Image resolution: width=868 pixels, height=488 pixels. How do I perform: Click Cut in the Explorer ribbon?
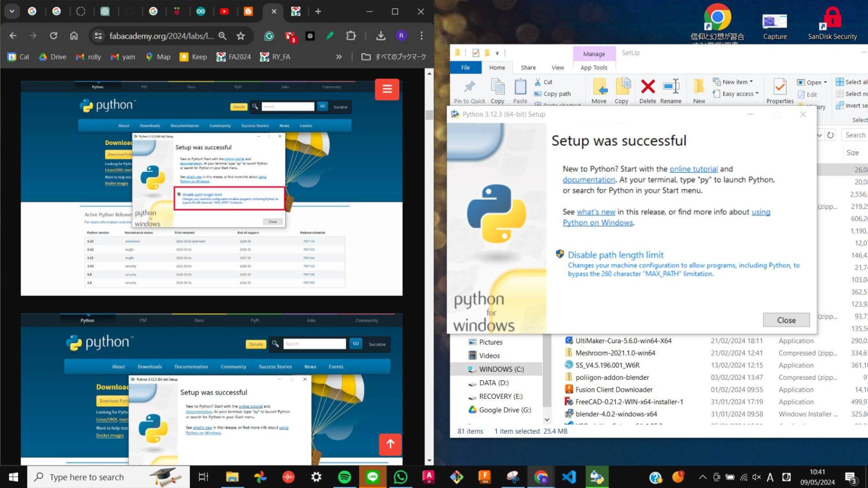coord(543,82)
